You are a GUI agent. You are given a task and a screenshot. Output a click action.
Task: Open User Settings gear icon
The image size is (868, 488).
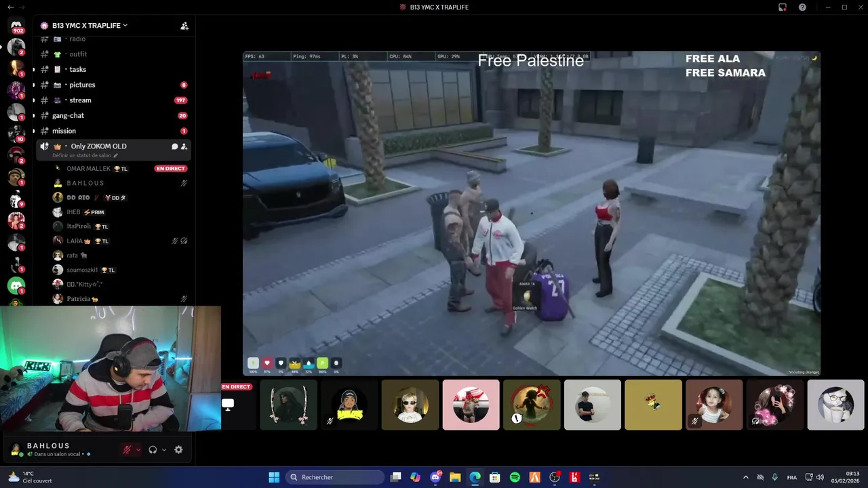click(x=178, y=449)
